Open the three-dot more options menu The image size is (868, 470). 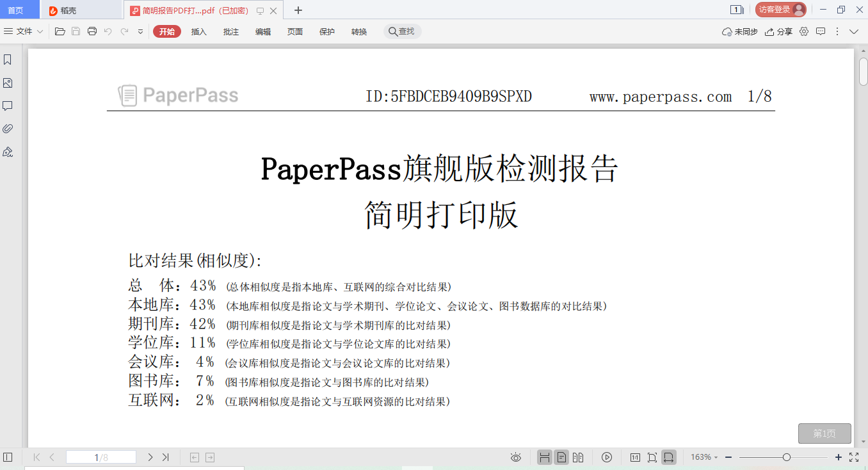pyautogui.click(x=837, y=31)
